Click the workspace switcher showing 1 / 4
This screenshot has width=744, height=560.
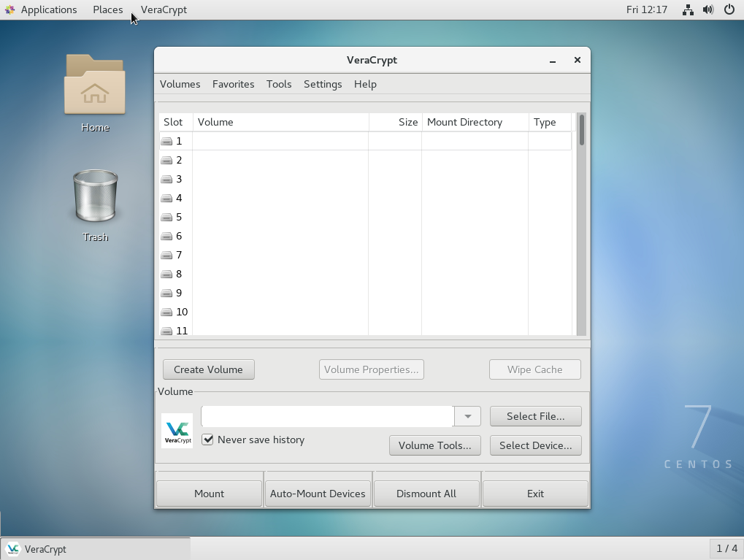tap(726, 548)
